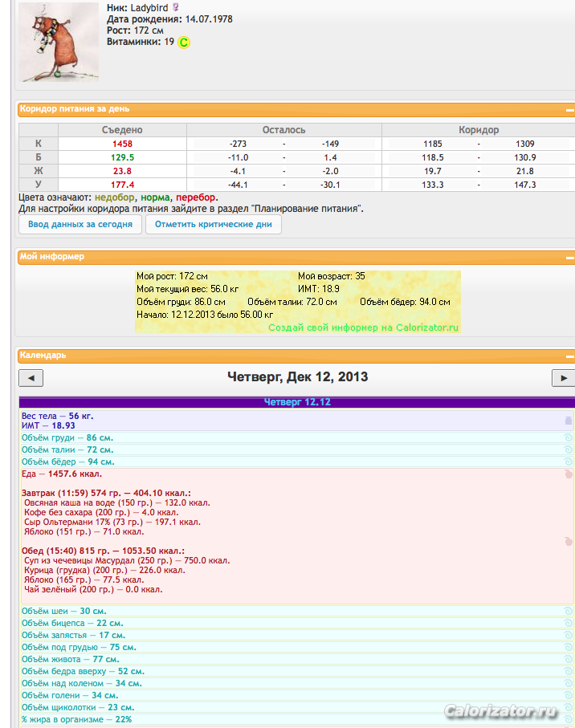
Task: Click Яблоко (151 гр.) breakfast entry
Action: coord(84,531)
